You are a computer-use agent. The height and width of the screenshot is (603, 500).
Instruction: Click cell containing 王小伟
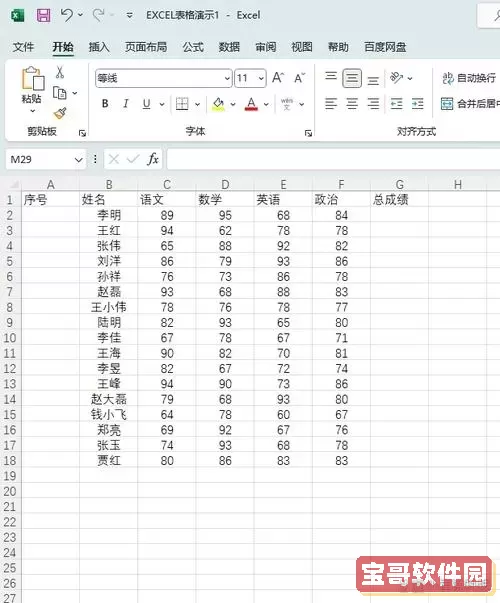[x=108, y=307]
